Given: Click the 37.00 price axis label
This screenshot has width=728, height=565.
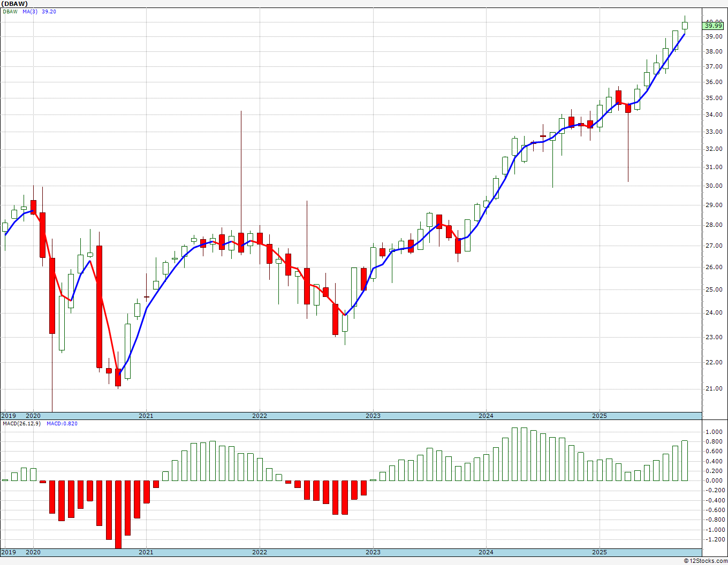Looking at the screenshot, I should pyautogui.click(x=714, y=66).
